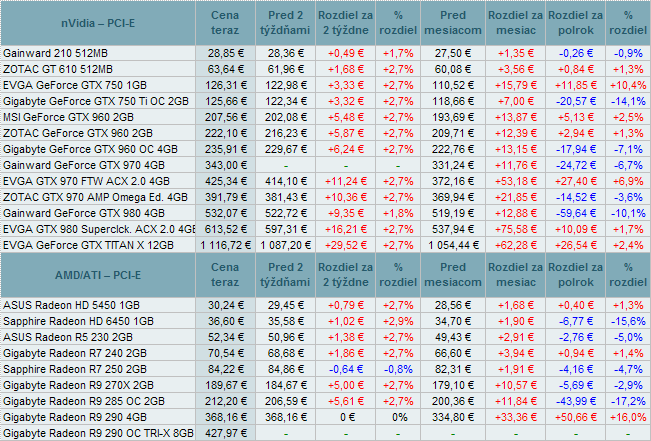This screenshot has width=651, height=441.
Task: Click the current price 28,85 €
Action: click(226, 53)
